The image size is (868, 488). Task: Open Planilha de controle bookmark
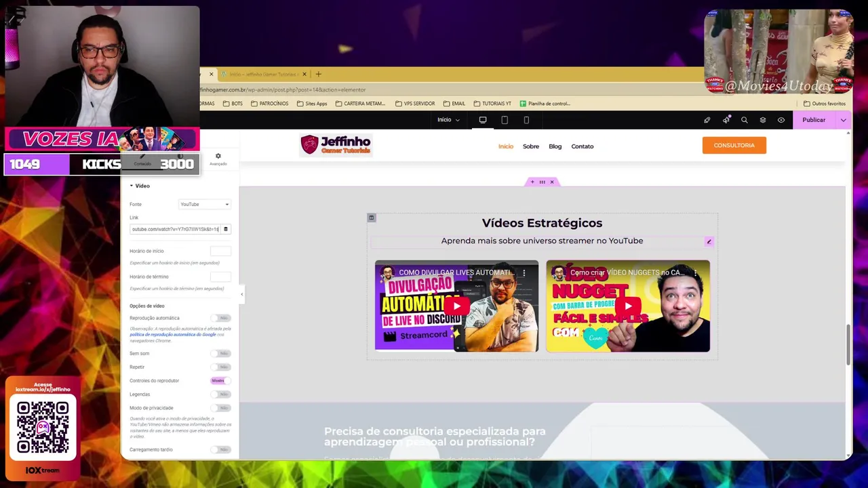tap(545, 104)
